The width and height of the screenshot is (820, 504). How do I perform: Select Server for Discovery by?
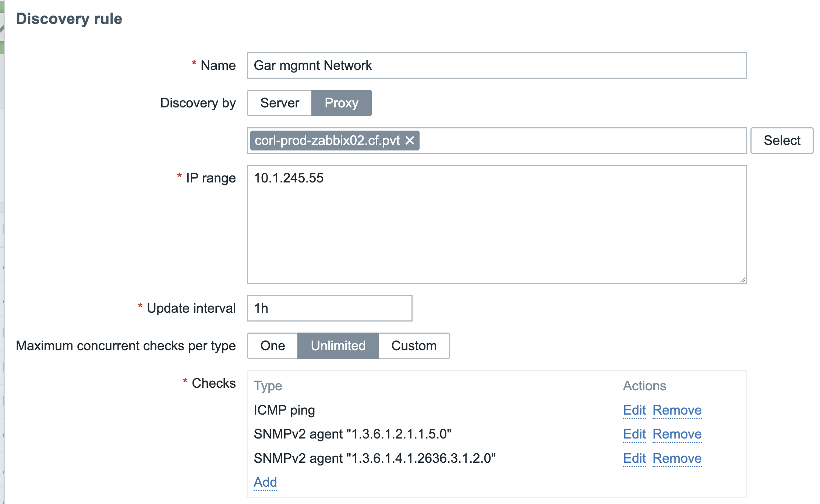click(x=280, y=103)
